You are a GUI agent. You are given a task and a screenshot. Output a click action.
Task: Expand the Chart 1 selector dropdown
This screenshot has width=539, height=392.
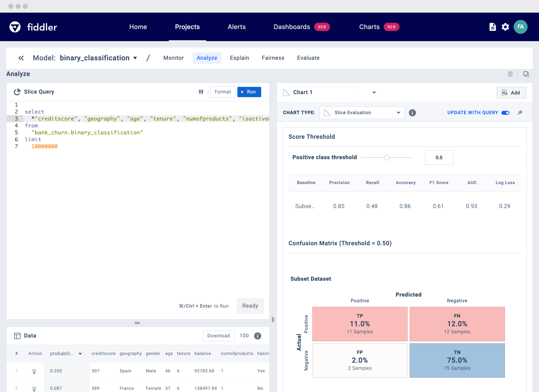(x=374, y=93)
